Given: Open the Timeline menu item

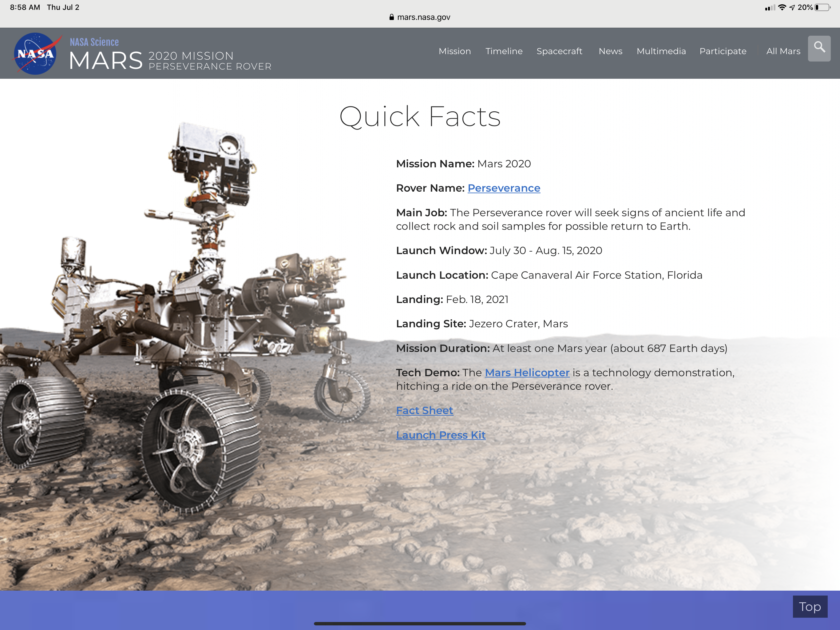Looking at the screenshot, I should (x=504, y=51).
